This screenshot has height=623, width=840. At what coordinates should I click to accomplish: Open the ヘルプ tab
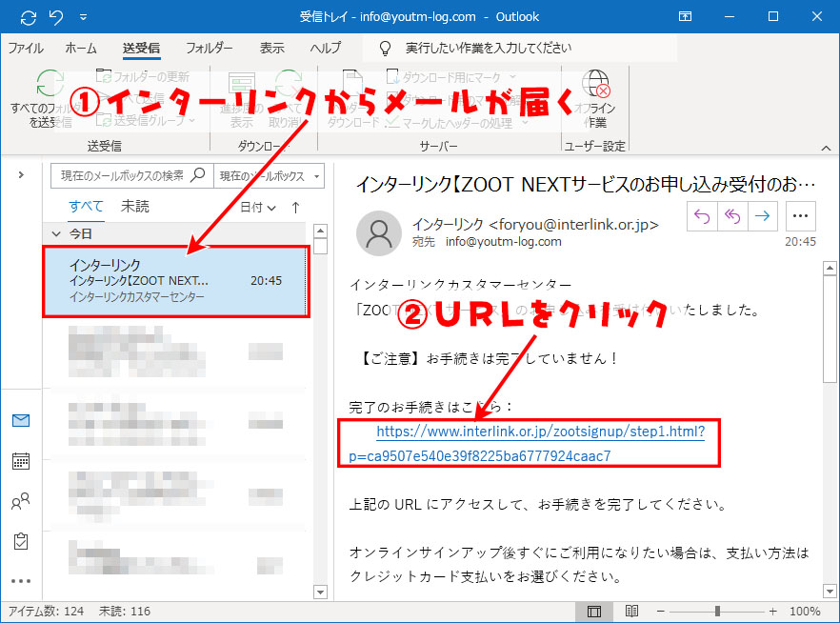click(x=325, y=49)
